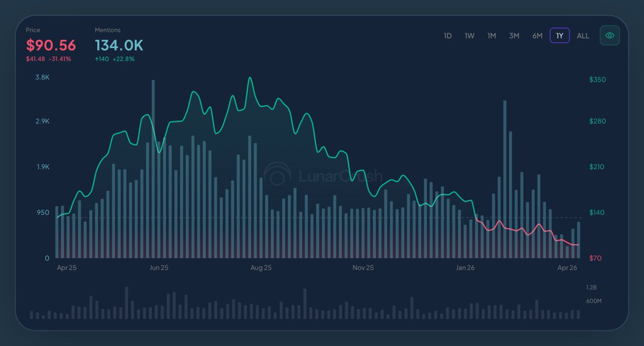Switch chart to 3M range
The height and width of the screenshot is (346, 644).
click(x=514, y=36)
